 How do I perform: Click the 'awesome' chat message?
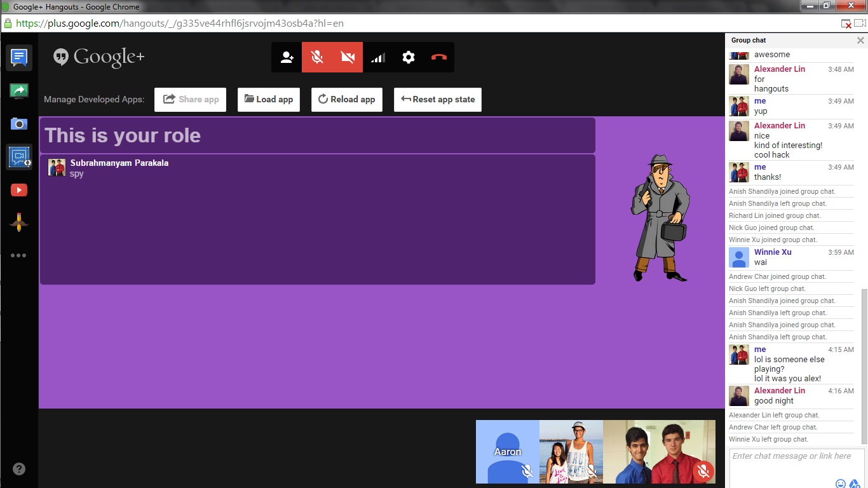click(x=772, y=55)
